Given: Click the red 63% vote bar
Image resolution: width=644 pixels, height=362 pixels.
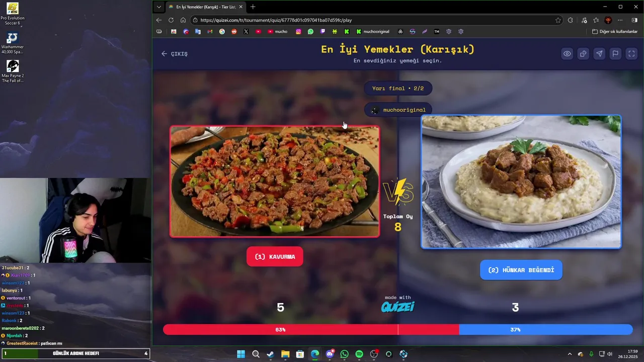Looking at the screenshot, I should point(311,330).
